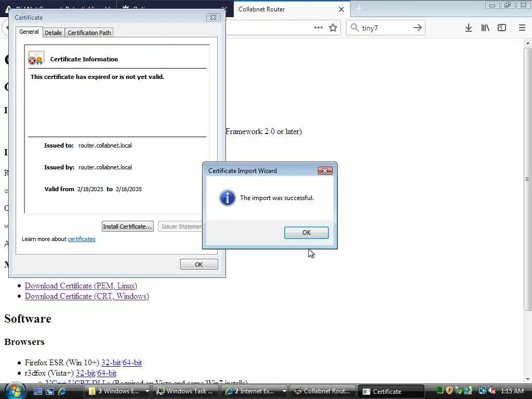The height and width of the screenshot is (399, 532).
Task: Click the Issued to value router.collabnet.local
Action: [x=105, y=145]
